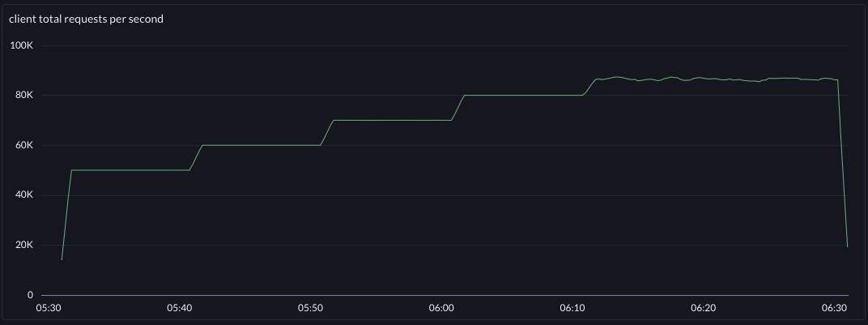Click the 05:40 time axis label
The height and width of the screenshot is (325, 868).
click(x=179, y=309)
